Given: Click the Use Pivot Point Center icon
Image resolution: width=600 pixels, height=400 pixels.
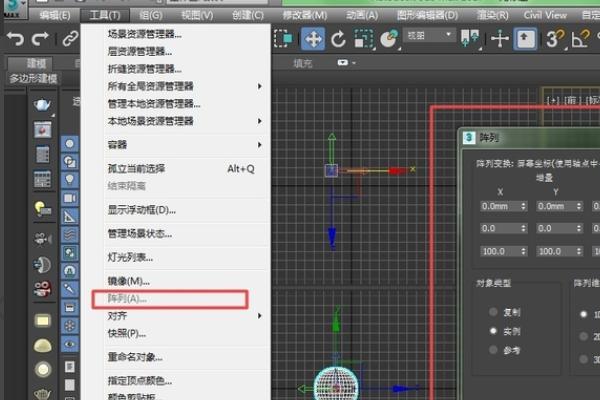Looking at the screenshot, I should pos(470,39).
